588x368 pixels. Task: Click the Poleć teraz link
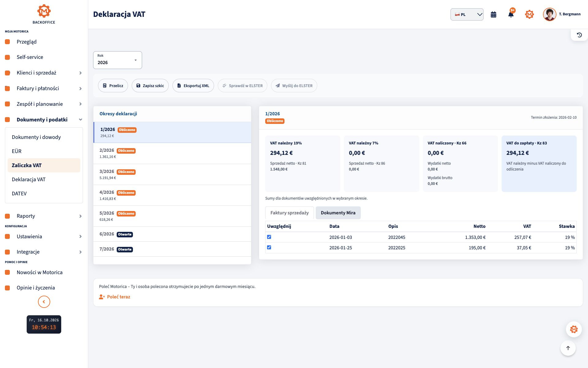[x=115, y=297]
